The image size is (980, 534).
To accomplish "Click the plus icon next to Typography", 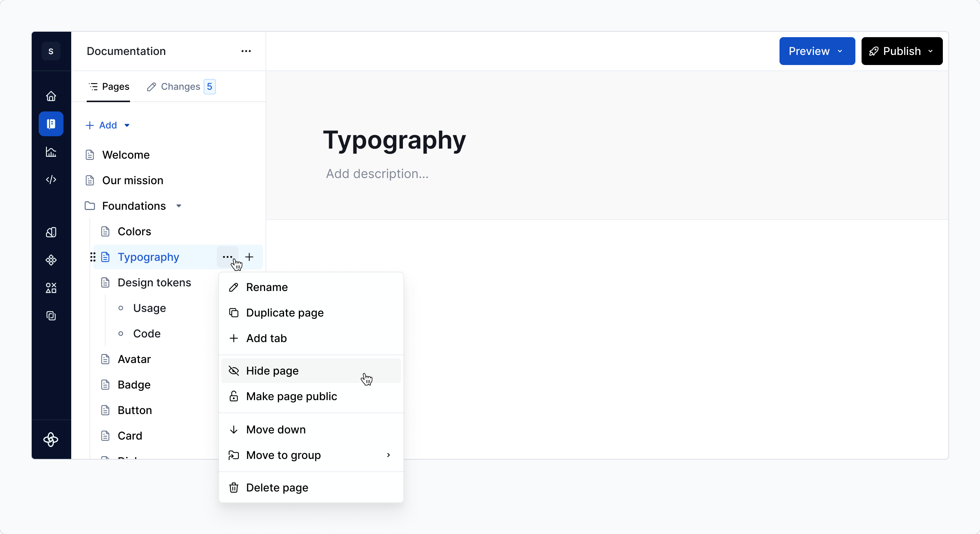I will [x=250, y=257].
